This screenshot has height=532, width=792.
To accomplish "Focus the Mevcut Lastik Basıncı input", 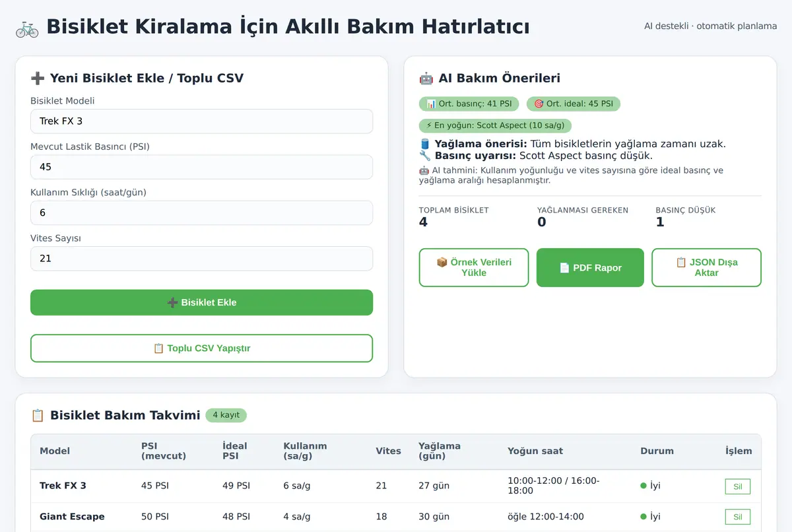I will tap(201, 167).
